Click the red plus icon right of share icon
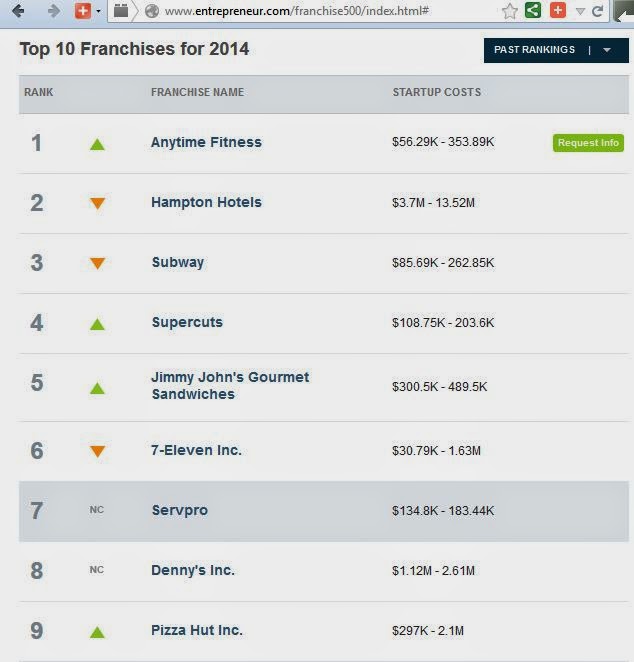The width and height of the screenshot is (634, 662). pyautogui.click(x=558, y=10)
